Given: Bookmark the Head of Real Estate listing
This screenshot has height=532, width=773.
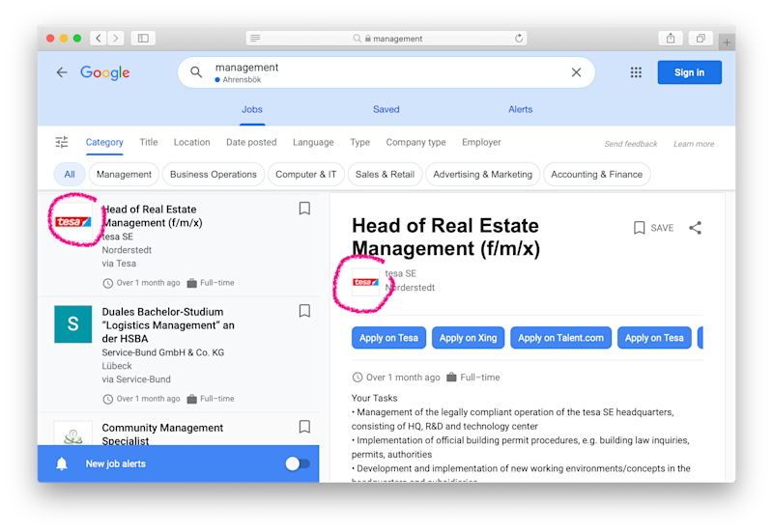Looking at the screenshot, I should coord(304,209).
